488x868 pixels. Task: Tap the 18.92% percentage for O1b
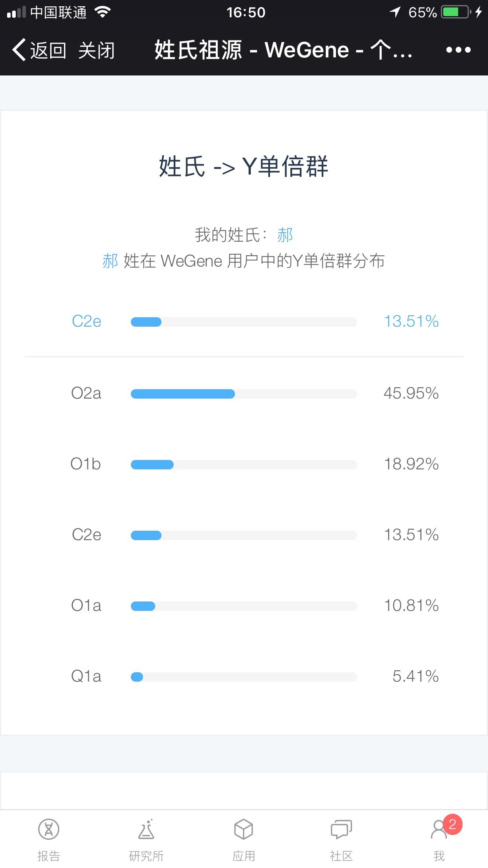coord(411,464)
